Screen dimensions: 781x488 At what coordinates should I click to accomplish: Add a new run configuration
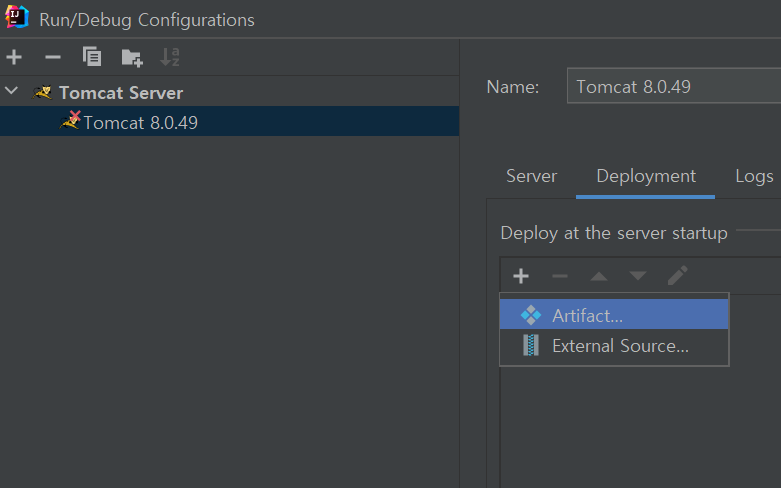click(14, 57)
